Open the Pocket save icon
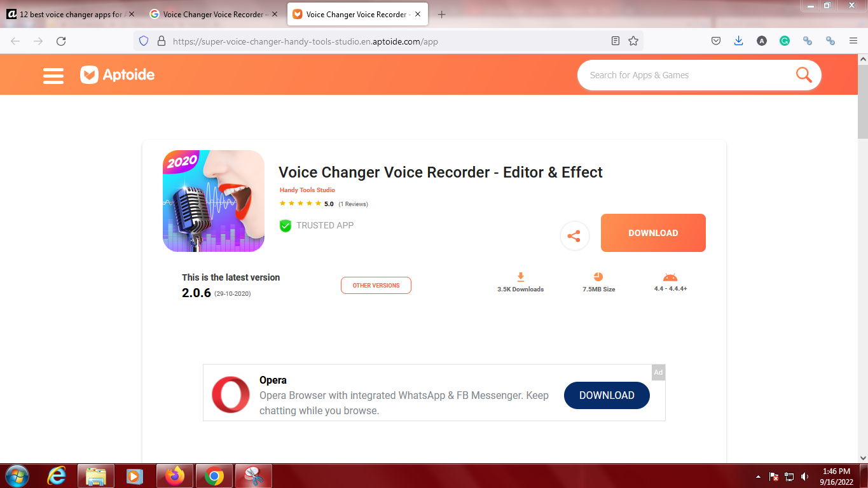868x488 pixels. click(x=716, y=41)
